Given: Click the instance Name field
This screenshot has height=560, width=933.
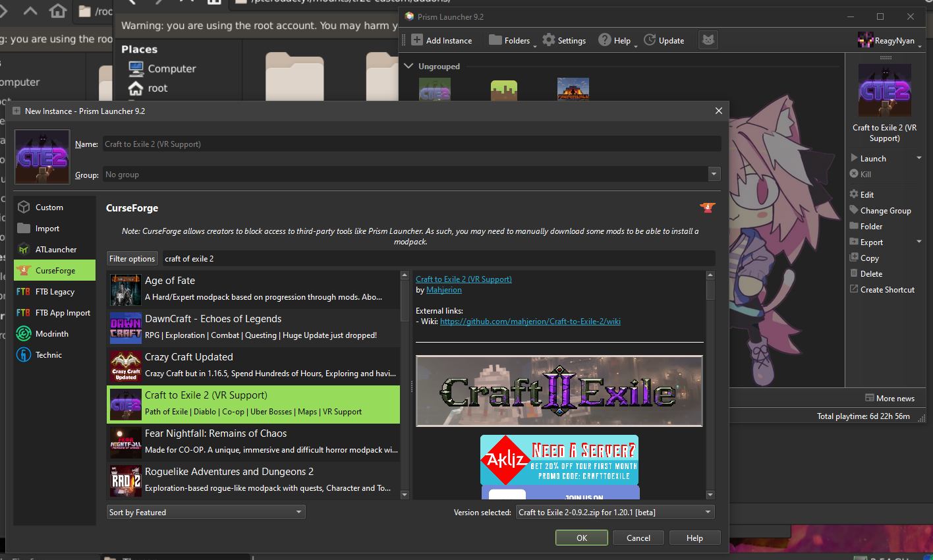Looking at the screenshot, I should point(411,144).
